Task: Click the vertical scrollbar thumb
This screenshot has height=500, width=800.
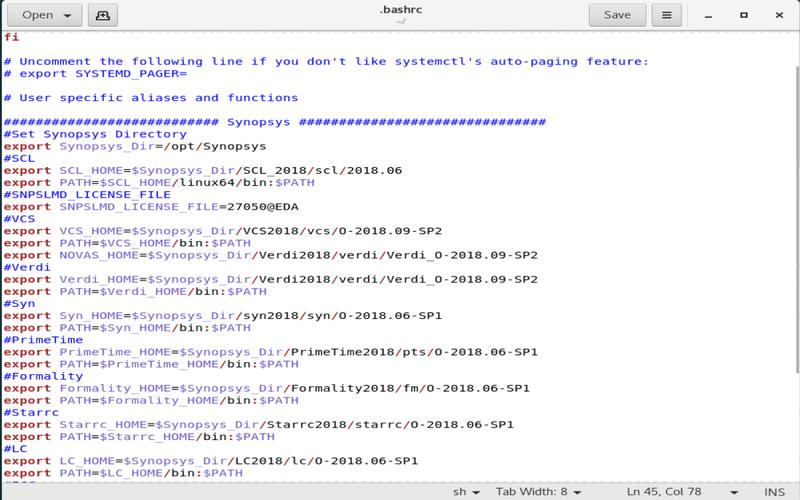Action: (797, 219)
